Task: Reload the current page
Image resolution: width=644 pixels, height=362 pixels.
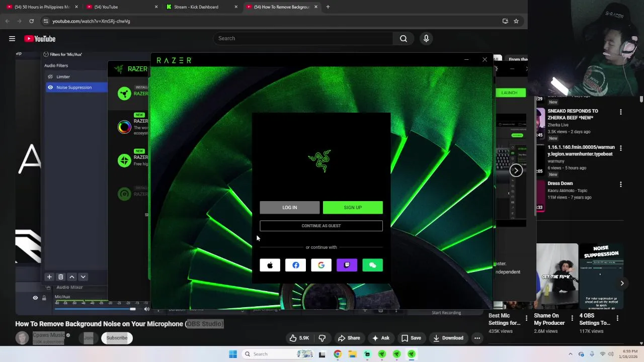Action: coord(31,21)
